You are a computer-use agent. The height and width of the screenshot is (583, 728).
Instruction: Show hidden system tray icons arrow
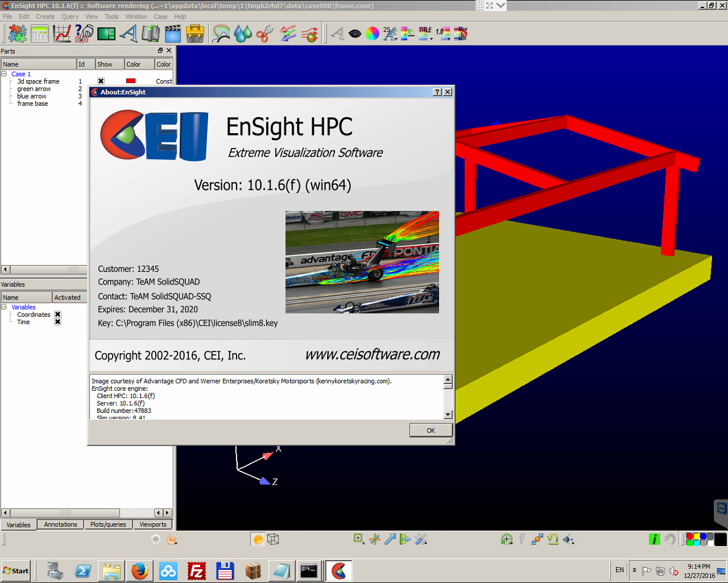tap(634, 571)
